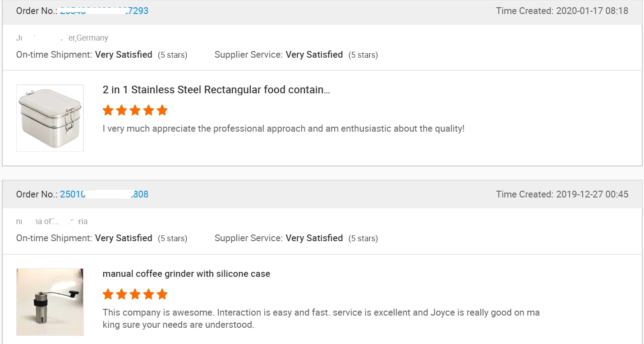This screenshot has height=344, width=644.
Task: Open the order number link ending in 808
Action: coord(104,194)
